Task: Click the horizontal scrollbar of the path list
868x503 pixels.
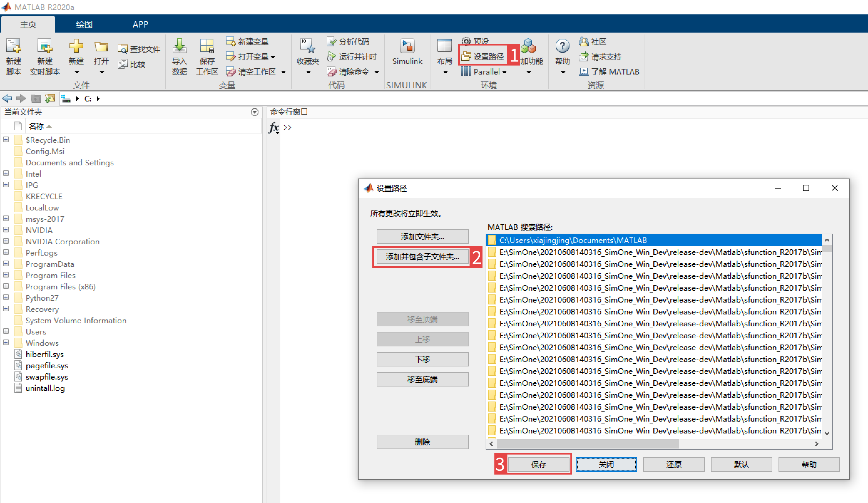Action: pyautogui.click(x=588, y=444)
